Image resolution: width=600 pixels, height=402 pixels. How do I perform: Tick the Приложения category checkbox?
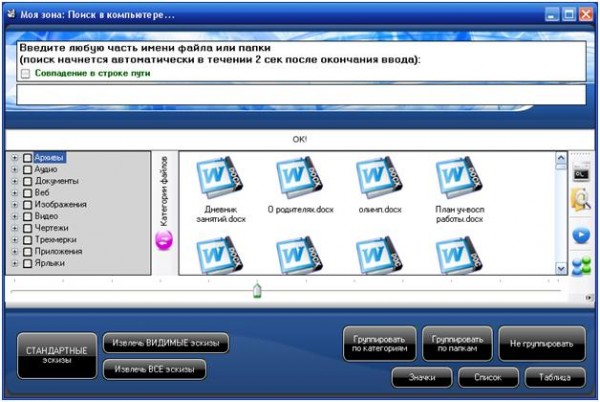pyautogui.click(x=27, y=252)
